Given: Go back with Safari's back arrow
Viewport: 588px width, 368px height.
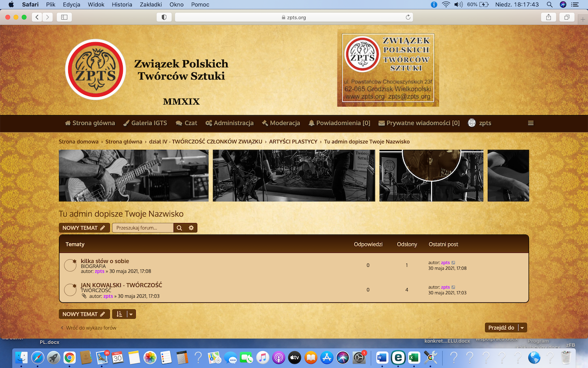Looking at the screenshot, I should click(x=37, y=17).
